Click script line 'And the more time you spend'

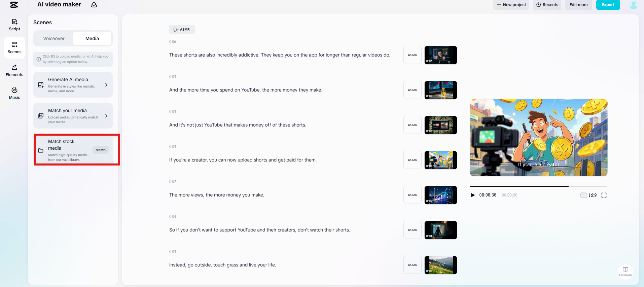246,90
